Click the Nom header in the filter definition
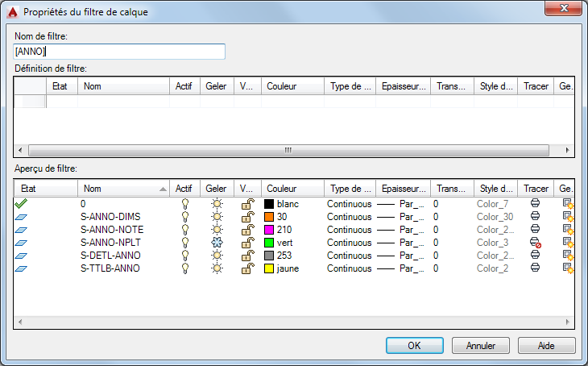 [124, 86]
